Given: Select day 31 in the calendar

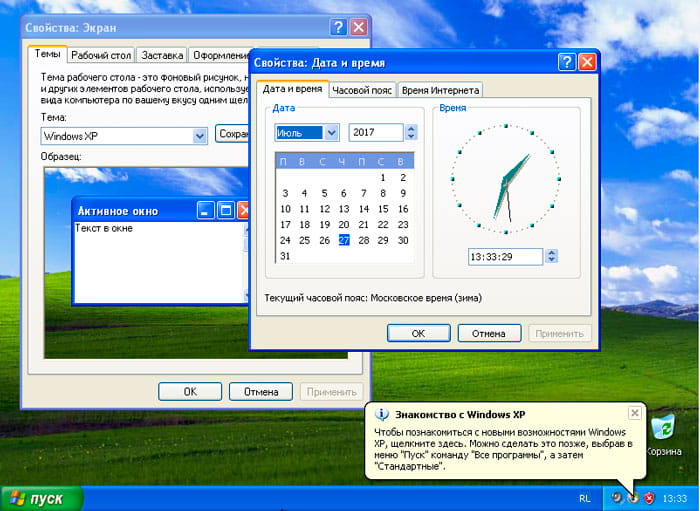Looking at the screenshot, I should point(285,256).
